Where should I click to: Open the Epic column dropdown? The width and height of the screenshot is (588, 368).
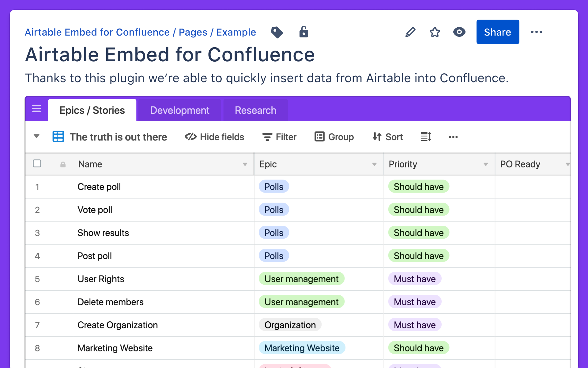374,164
